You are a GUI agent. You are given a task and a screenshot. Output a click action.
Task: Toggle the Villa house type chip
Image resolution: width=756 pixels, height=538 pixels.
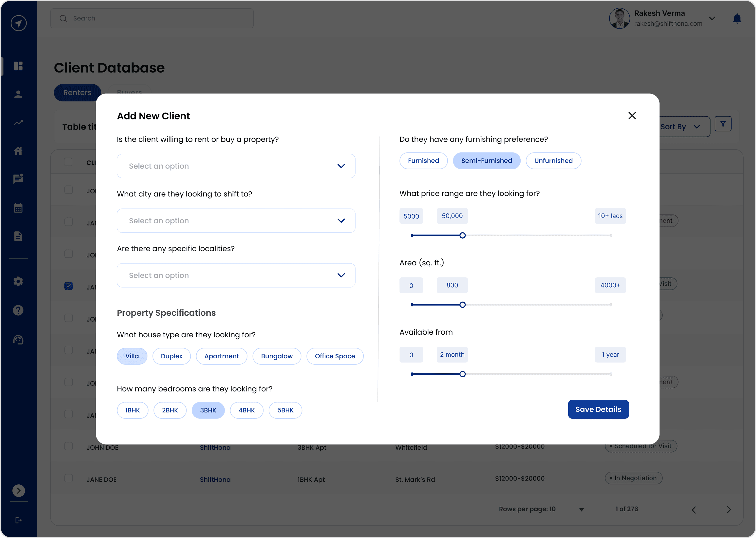pyautogui.click(x=132, y=356)
